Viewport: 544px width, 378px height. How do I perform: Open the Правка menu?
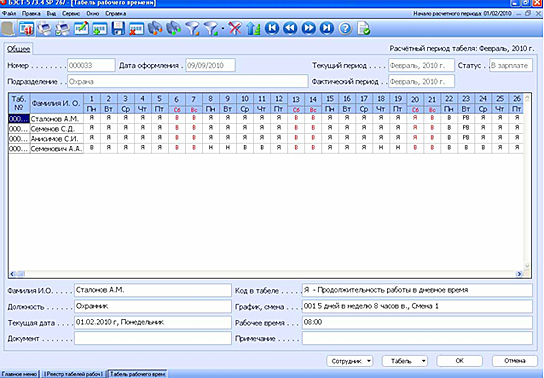[31, 14]
